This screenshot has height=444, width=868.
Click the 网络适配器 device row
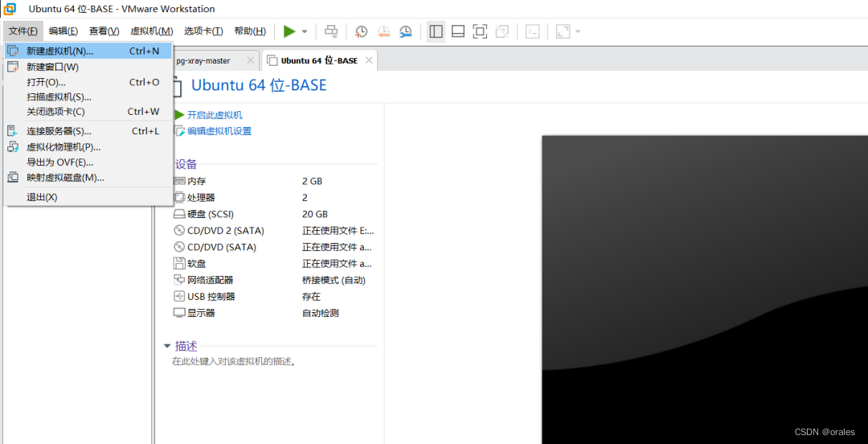275,281
